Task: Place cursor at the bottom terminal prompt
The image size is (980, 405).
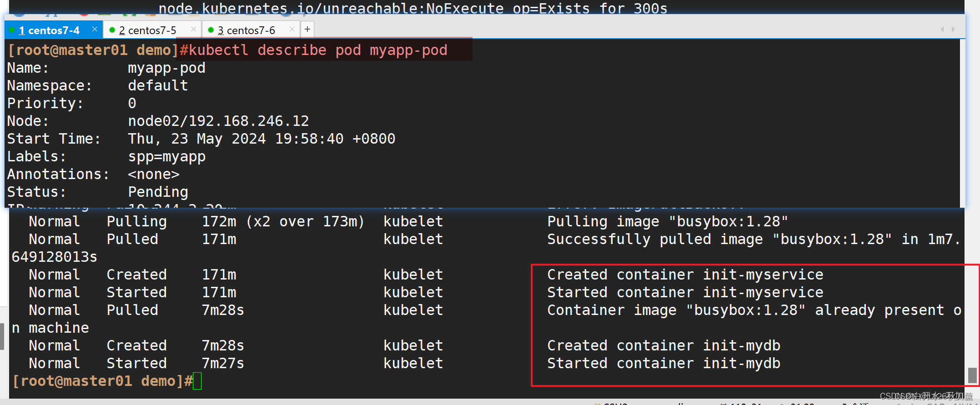Action: pyautogui.click(x=197, y=381)
